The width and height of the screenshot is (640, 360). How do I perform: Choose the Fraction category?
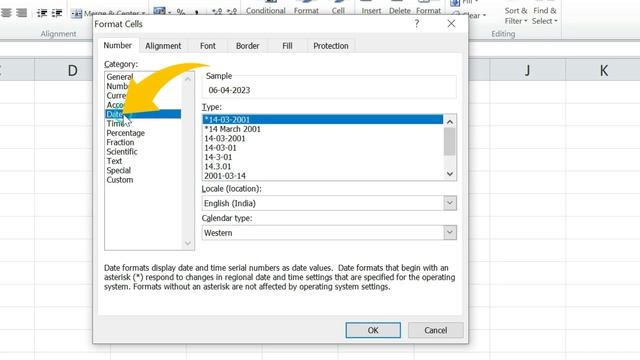(143, 142)
